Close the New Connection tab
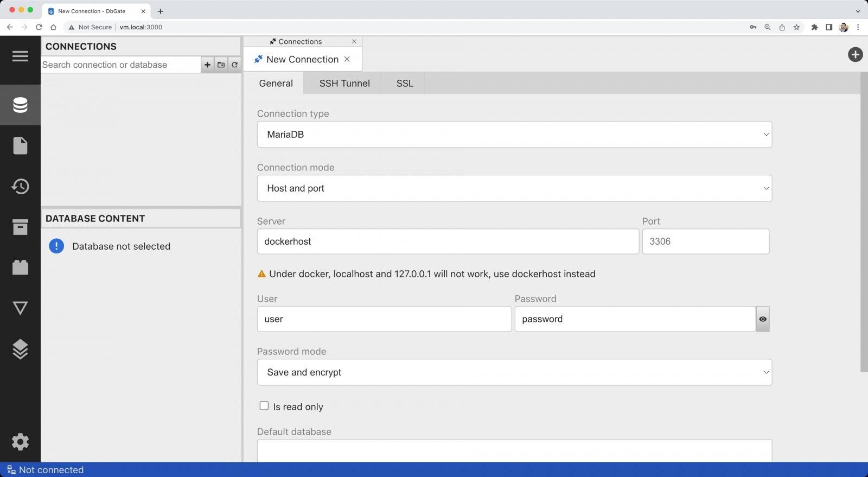This screenshot has width=868, height=477. (347, 59)
